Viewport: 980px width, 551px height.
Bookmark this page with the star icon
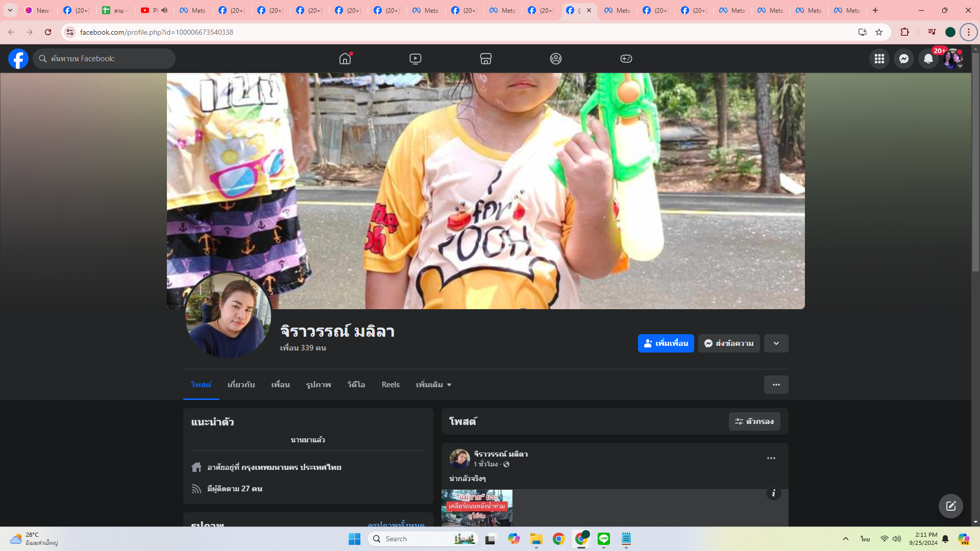point(879,32)
